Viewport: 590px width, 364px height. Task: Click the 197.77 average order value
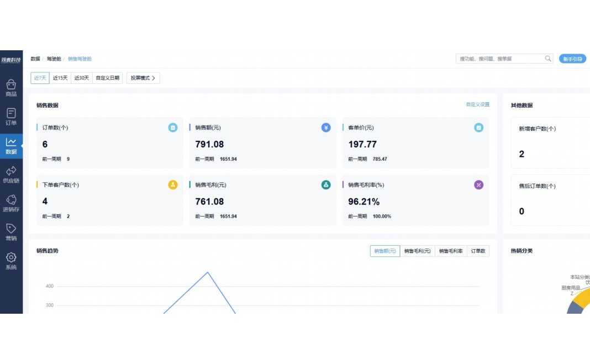point(362,144)
